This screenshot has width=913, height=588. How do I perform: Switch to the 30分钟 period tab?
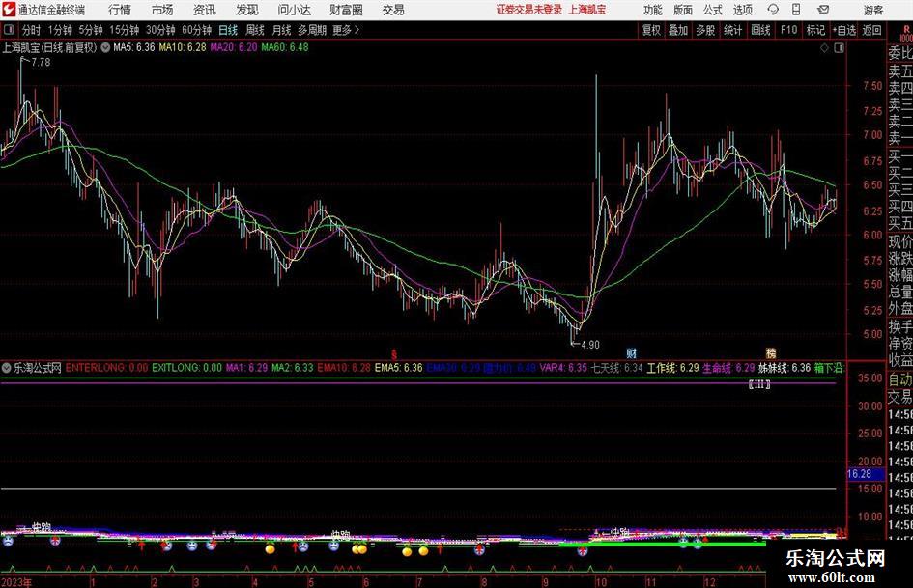(x=160, y=30)
